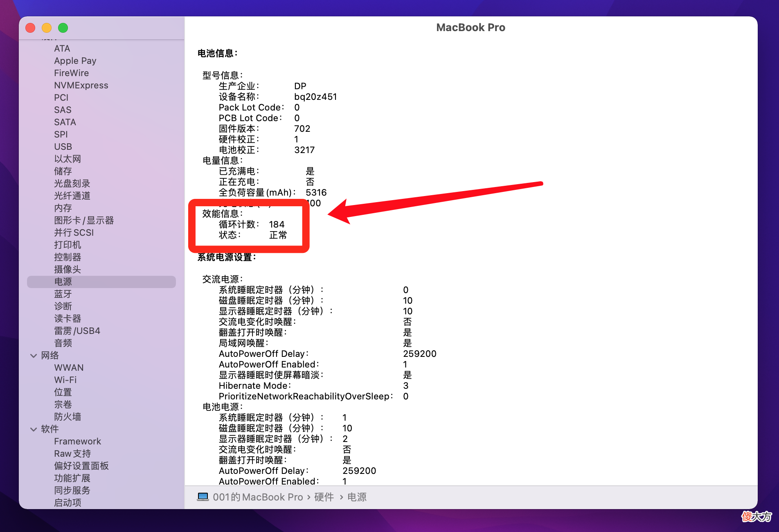The image size is (779, 532).
Task: Click the PrioritizeNetworkReachabilityOverSleep row label
Action: click(x=306, y=396)
